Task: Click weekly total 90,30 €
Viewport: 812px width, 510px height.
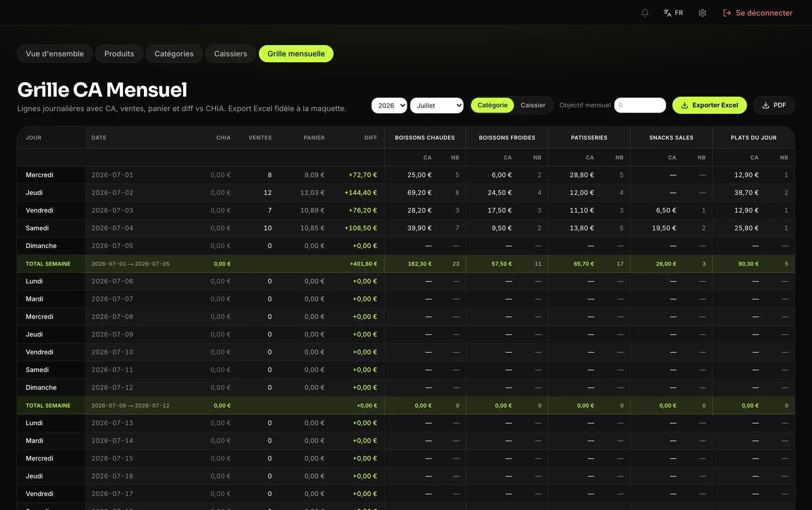Action: click(x=749, y=264)
